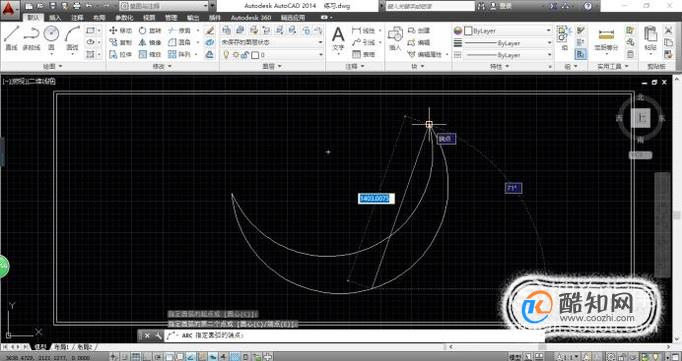682x361 pixels.
Task: Open the Insert (插入) ribbon tab
Action: coord(55,18)
